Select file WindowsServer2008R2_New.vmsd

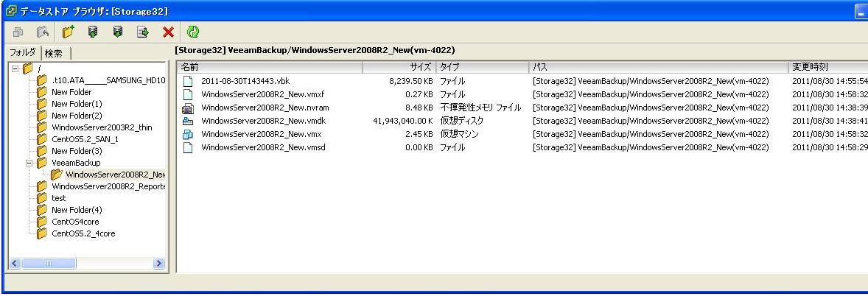tap(265, 147)
